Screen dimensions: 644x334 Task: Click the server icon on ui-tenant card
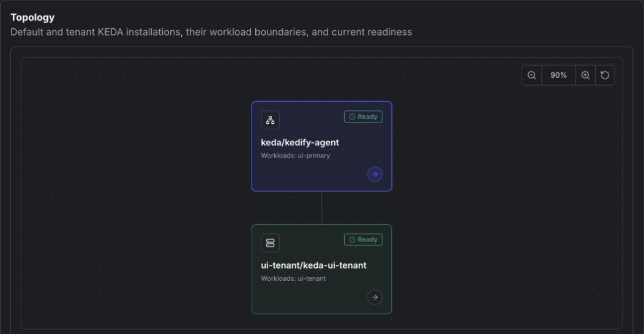click(x=270, y=243)
